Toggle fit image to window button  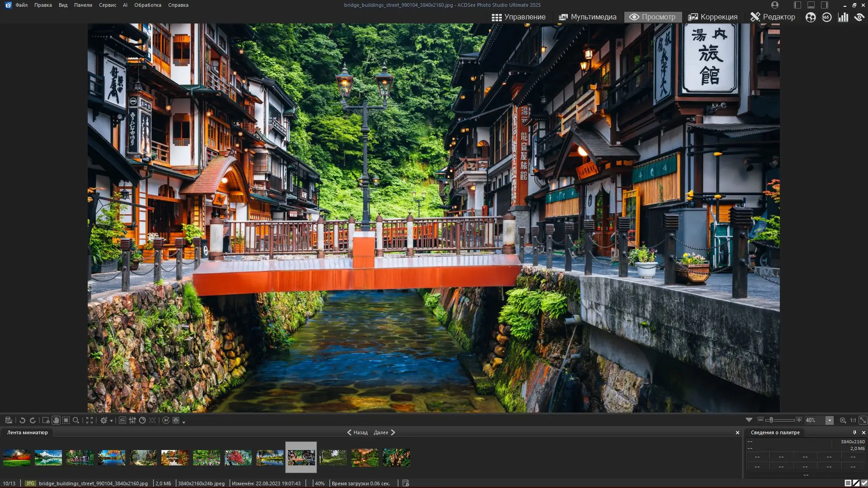click(x=863, y=420)
